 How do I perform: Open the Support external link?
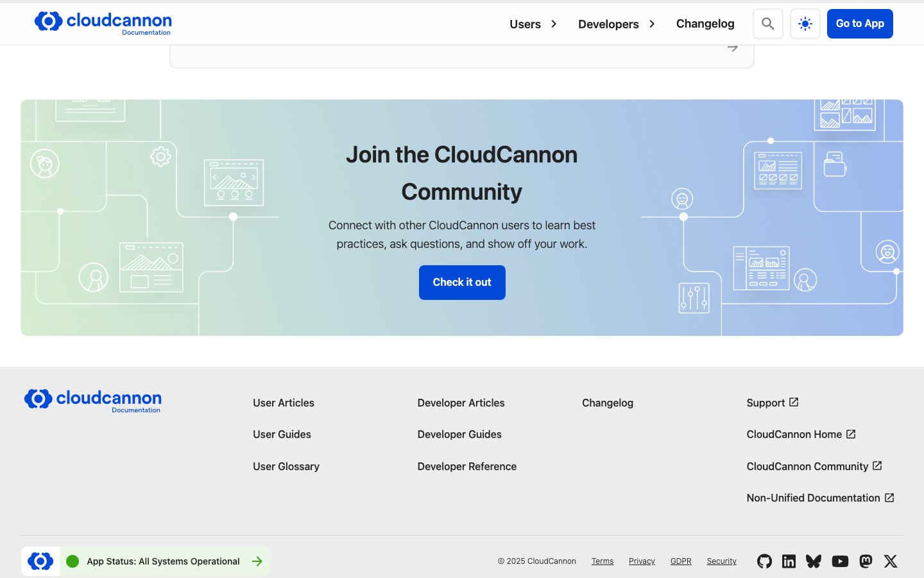(x=773, y=403)
